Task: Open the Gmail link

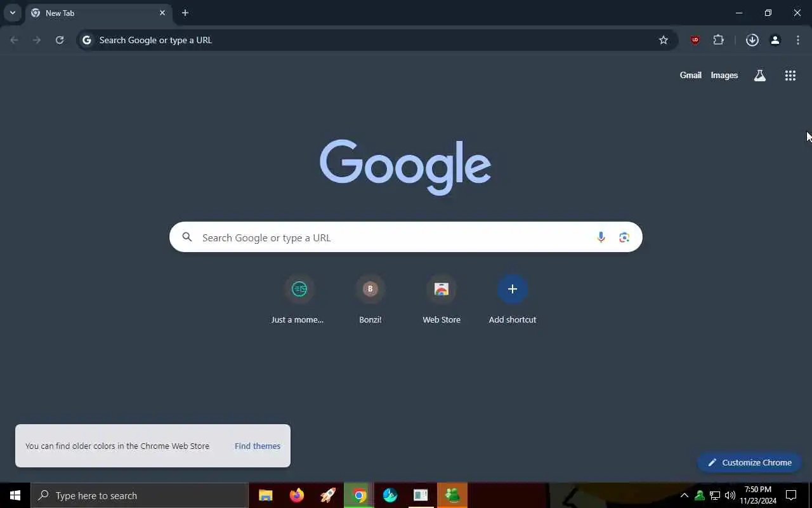Action: (691, 75)
